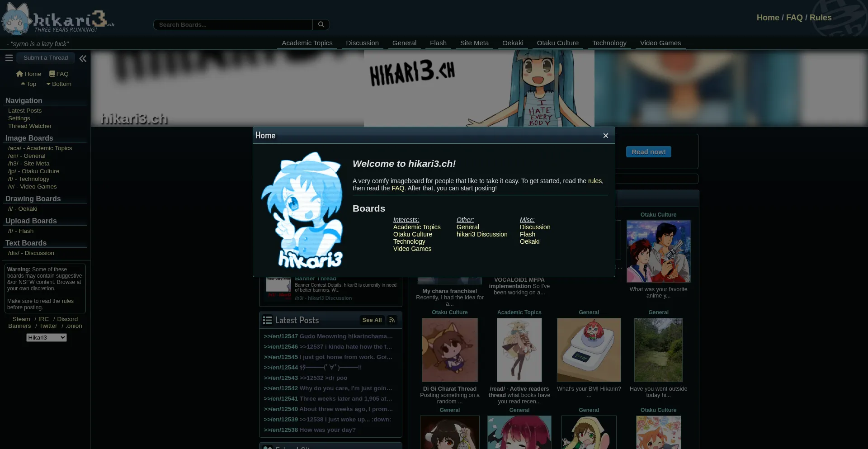Open Steam link in sidebar footer
The image size is (868, 449).
[x=21, y=319]
